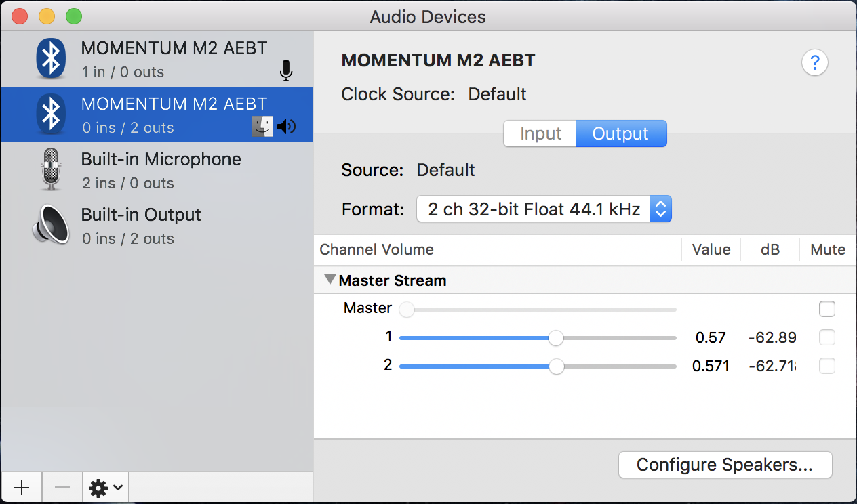Click the Configure Speakers... button
The height and width of the screenshot is (504, 857).
click(725, 465)
